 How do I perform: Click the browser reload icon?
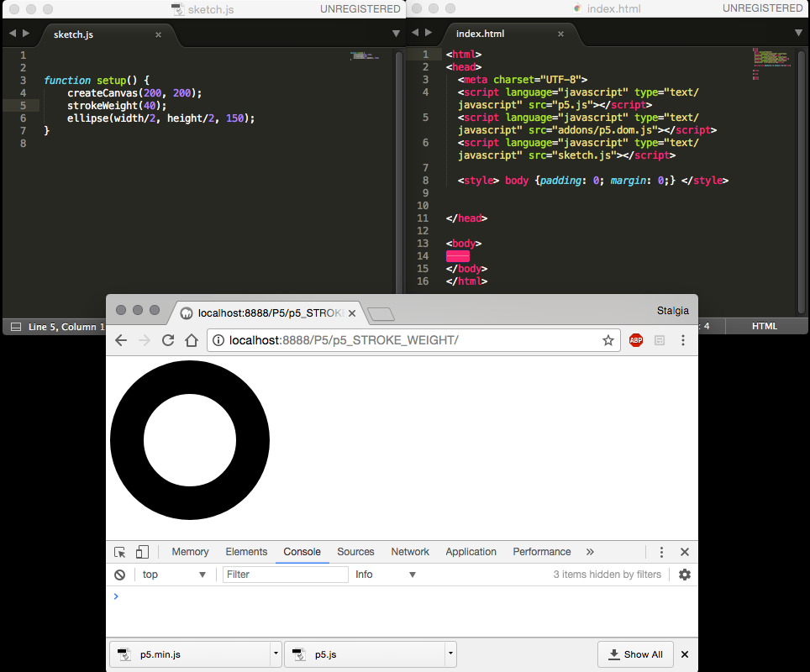(167, 340)
